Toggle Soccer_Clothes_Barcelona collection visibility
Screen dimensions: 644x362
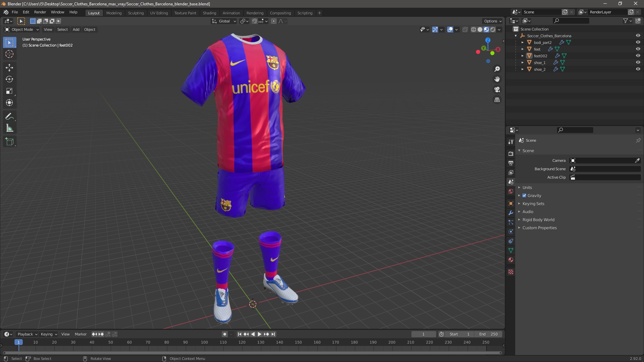(638, 36)
